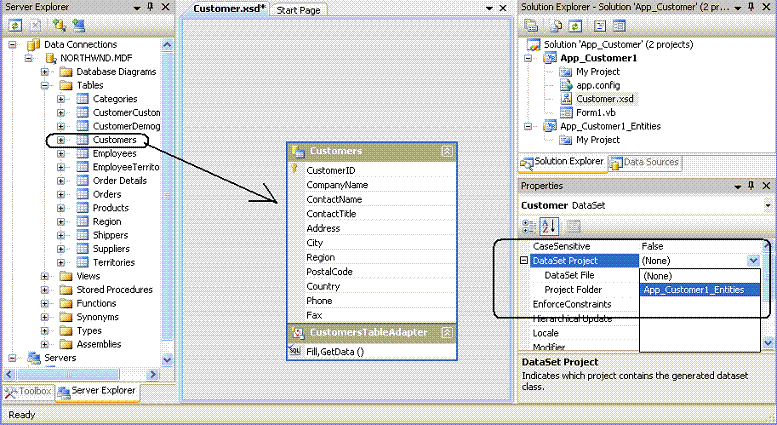Switch to the Customer.xsd* tab
The height and width of the screenshot is (425, 777).
229,9
